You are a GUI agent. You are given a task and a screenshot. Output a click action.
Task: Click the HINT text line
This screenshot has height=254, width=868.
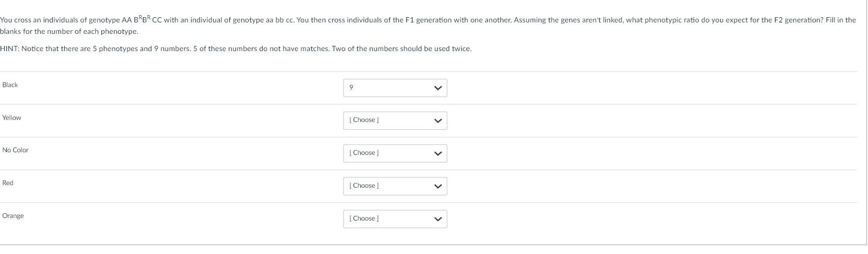pyautogui.click(x=236, y=49)
